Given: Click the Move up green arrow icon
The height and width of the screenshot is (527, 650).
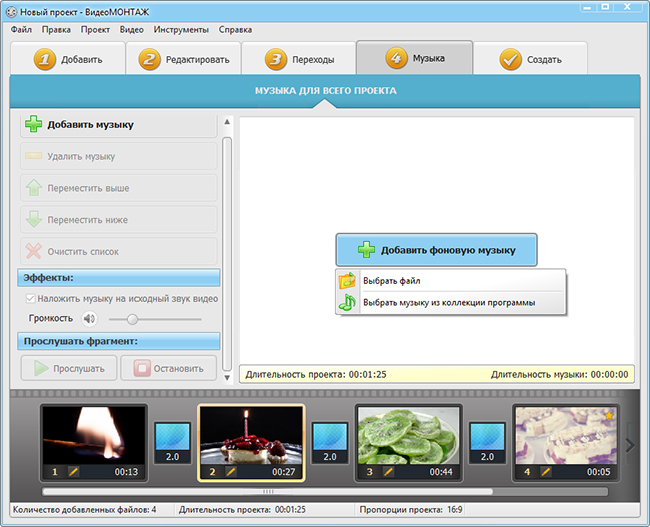Looking at the screenshot, I should [x=34, y=187].
